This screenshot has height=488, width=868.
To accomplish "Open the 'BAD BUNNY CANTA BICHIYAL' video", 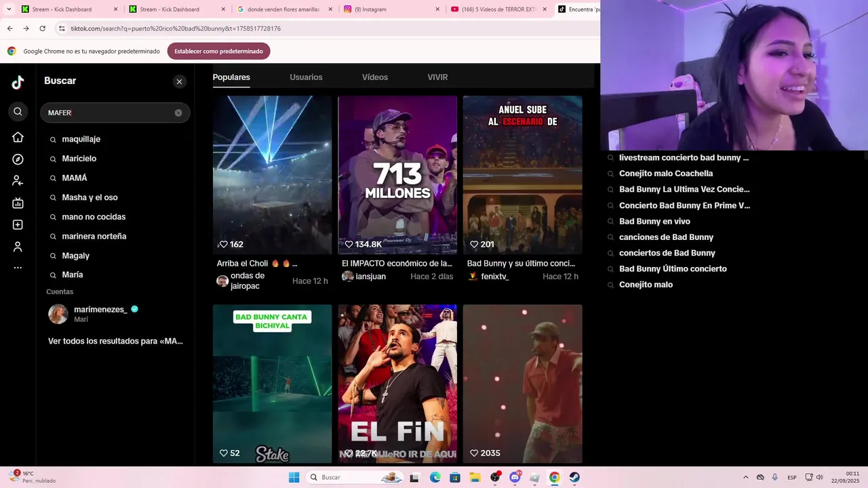I will coord(272,384).
